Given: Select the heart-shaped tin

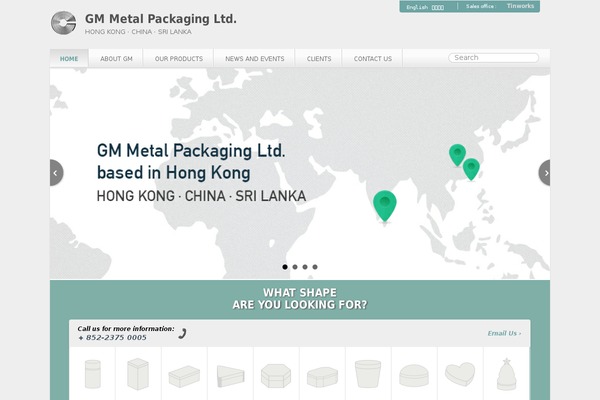Looking at the screenshot, I should click(460, 374).
